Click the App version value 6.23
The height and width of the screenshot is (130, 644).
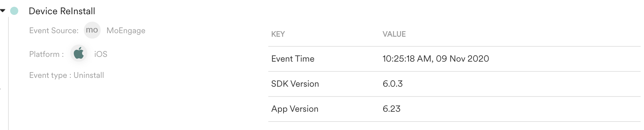[x=392, y=109]
